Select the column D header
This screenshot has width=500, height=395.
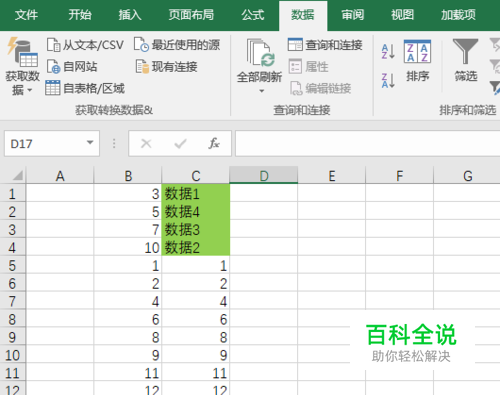(x=264, y=176)
